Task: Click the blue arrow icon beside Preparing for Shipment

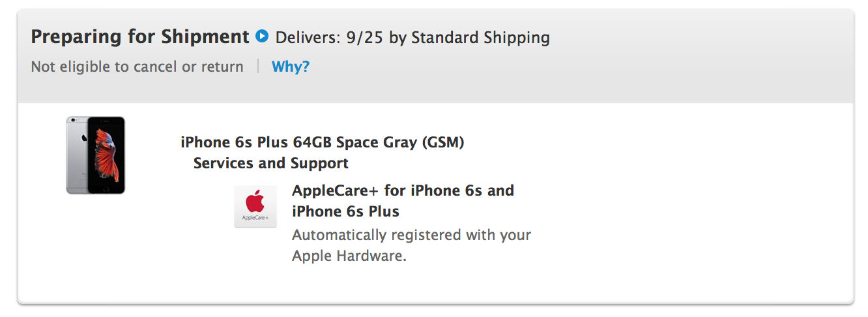Action: click(262, 37)
